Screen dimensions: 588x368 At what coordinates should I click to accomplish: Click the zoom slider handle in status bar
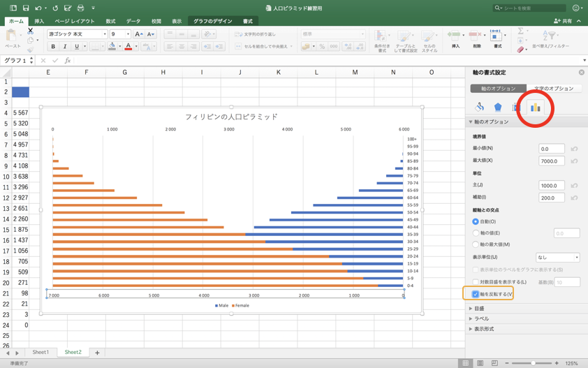(x=533, y=363)
